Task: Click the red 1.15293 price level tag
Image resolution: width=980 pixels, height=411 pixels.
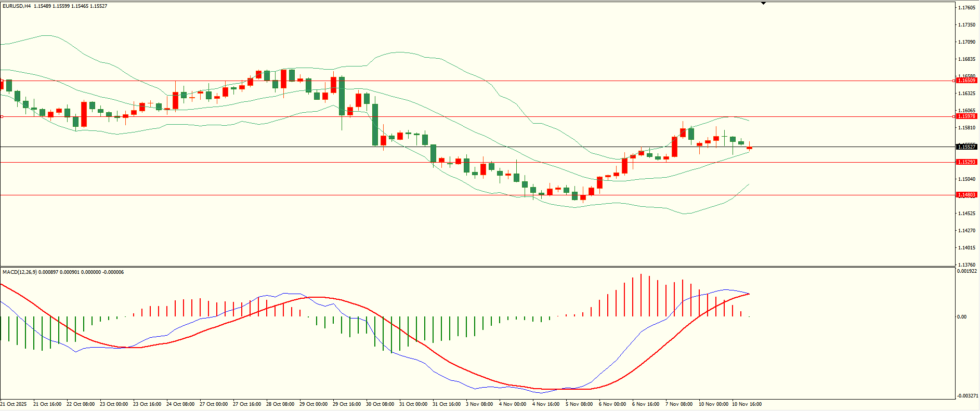Action: pyautogui.click(x=967, y=162)
